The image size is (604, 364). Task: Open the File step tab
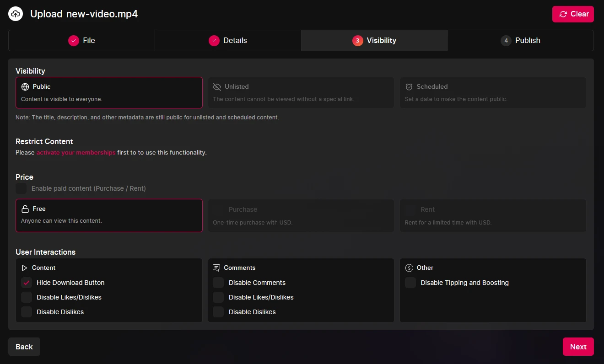[81, 41]
